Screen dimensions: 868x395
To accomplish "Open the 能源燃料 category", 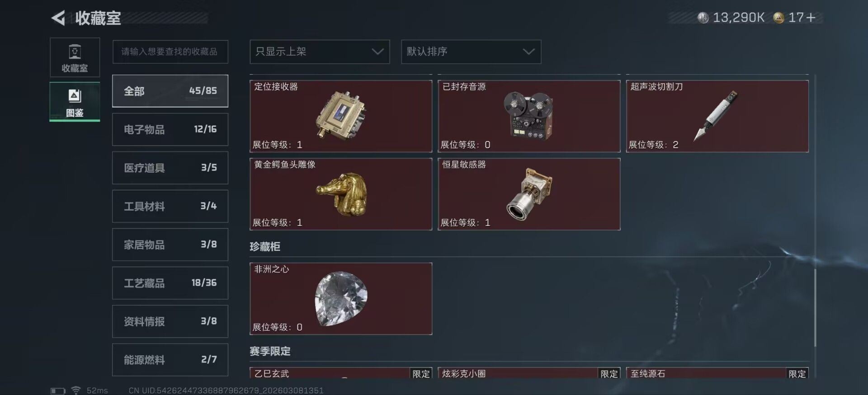I will pyautogui.click(x=170, y=360).
